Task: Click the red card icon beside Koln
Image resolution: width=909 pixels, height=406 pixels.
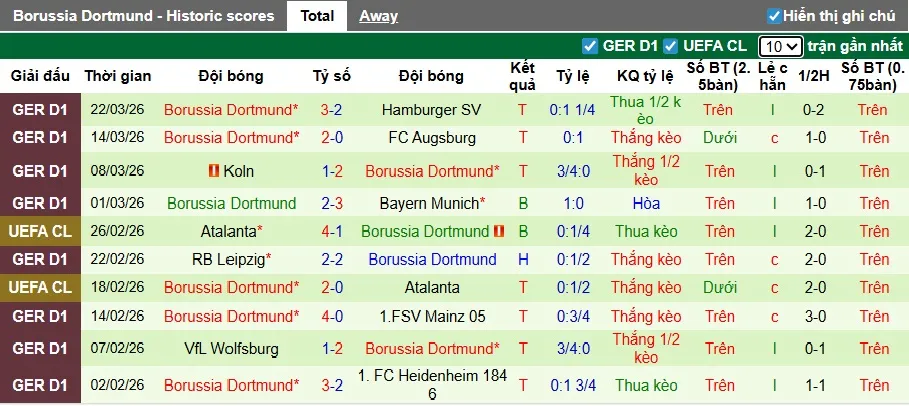Action: [213, 171]
